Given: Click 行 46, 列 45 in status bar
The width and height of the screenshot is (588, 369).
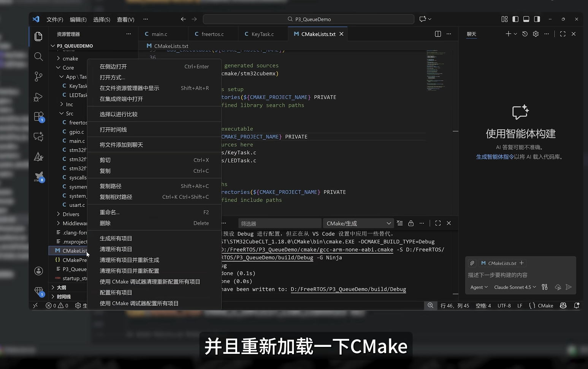Looking at the screenshot, I should [x=455, y=305].
